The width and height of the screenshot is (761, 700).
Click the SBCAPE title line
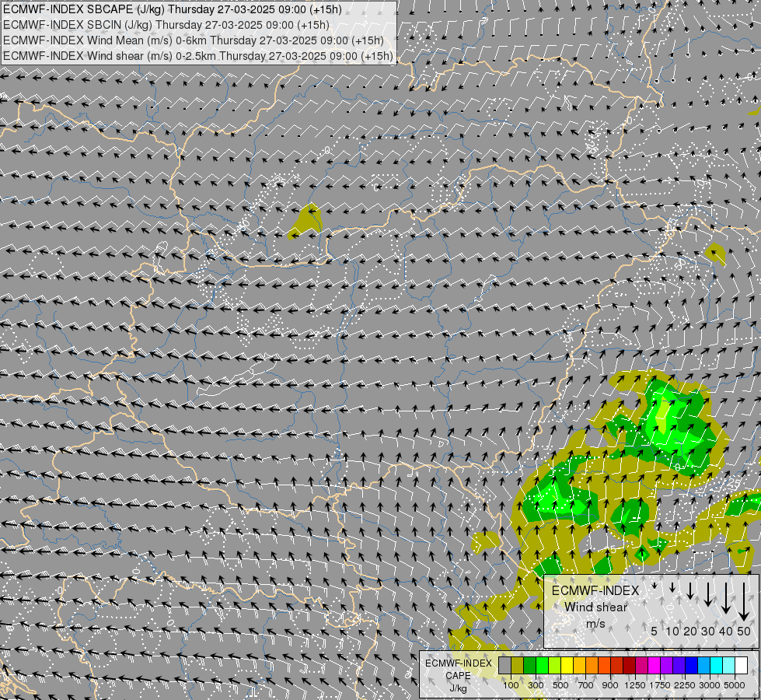coord(173,9)
